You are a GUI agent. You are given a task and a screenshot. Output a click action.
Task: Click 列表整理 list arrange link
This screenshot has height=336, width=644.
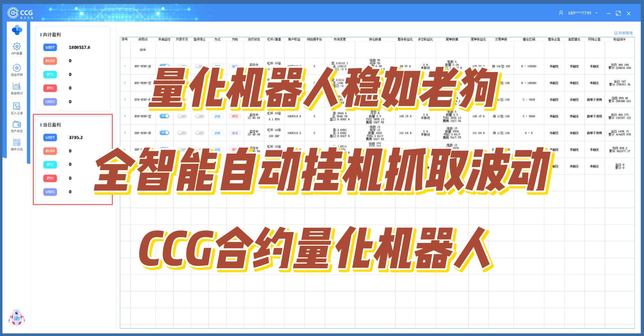[624, 33]
